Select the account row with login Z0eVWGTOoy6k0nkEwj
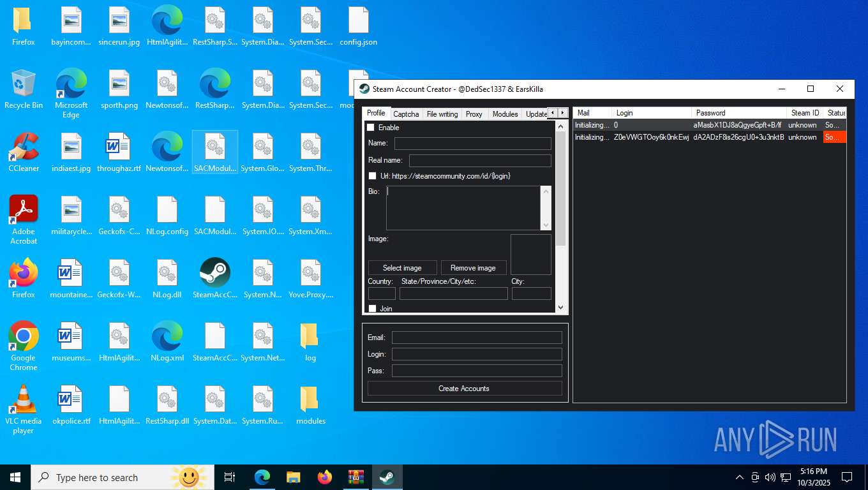This screenshot has height=490, width=868. click(x=710, y=137)
